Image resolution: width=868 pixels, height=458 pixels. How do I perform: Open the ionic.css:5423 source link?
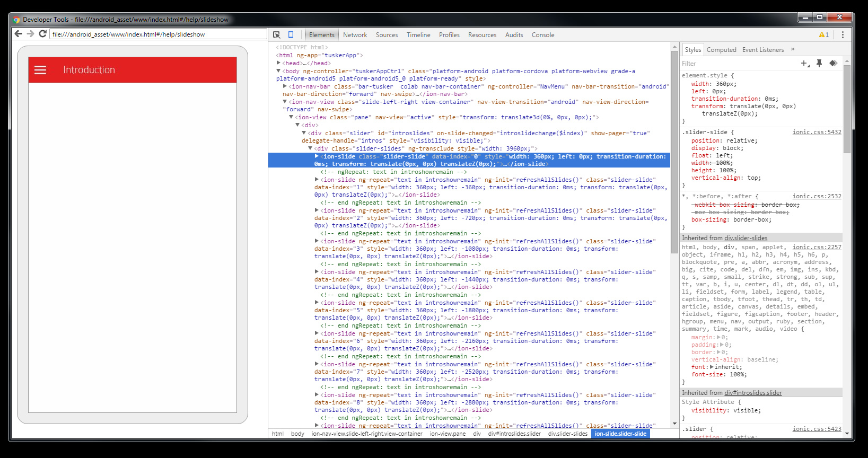coord(817,429)
